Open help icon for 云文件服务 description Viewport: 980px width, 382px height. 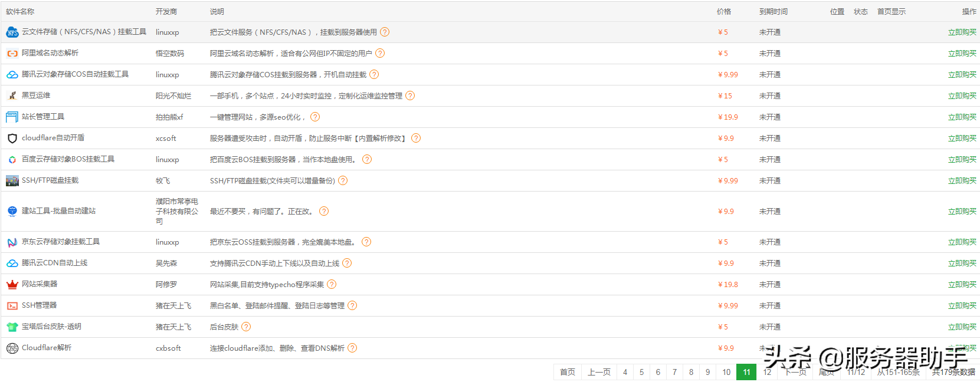pyautogui.click(x=385, y=32)
